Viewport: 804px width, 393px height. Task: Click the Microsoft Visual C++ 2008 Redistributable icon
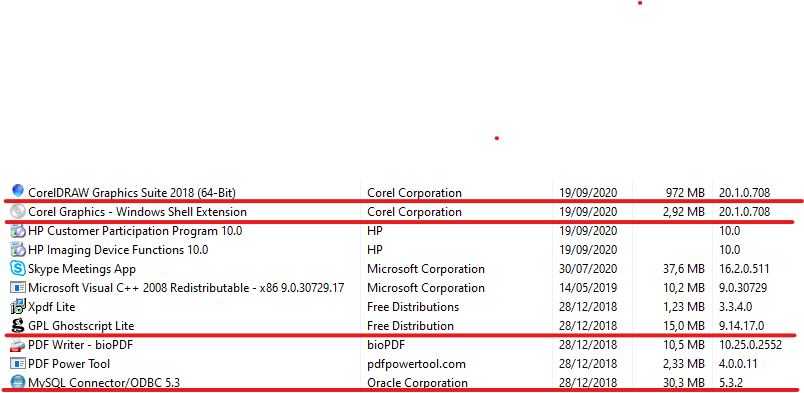tap(18, 288)
